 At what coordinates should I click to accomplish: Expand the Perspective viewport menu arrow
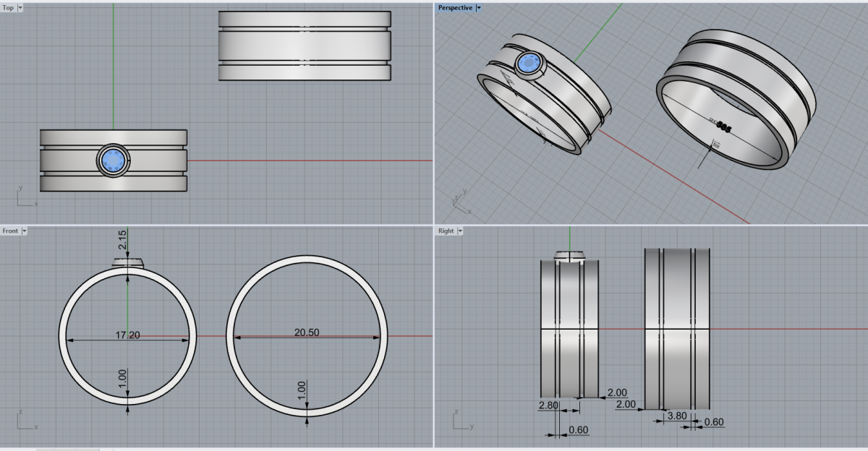479,7
